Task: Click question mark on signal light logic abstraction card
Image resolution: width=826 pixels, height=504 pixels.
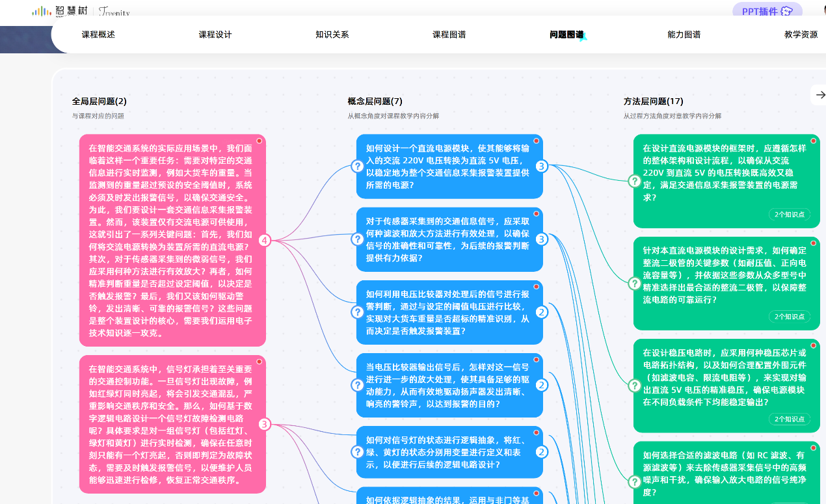Action: 357,452
